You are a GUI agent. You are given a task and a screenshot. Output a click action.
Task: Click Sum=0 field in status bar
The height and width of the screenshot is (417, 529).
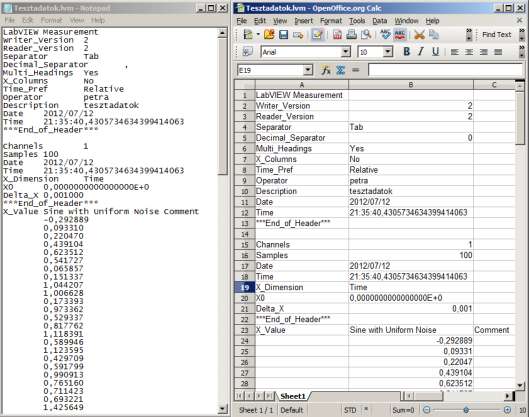pos(403,410)
